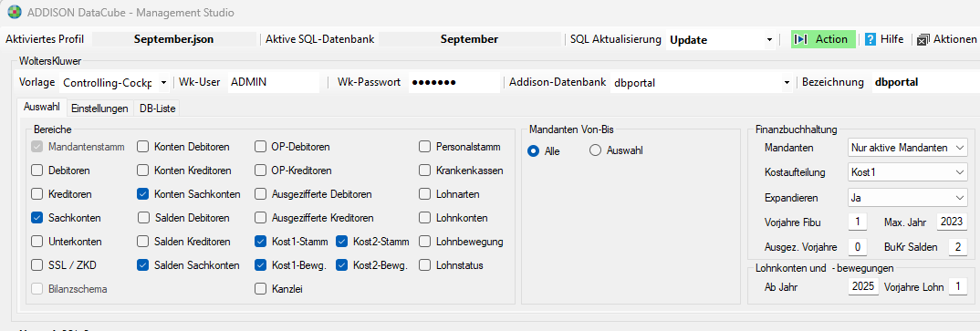
Task: Click the Ausgez. Vorjahre value field
Action: tap(858, 247)
